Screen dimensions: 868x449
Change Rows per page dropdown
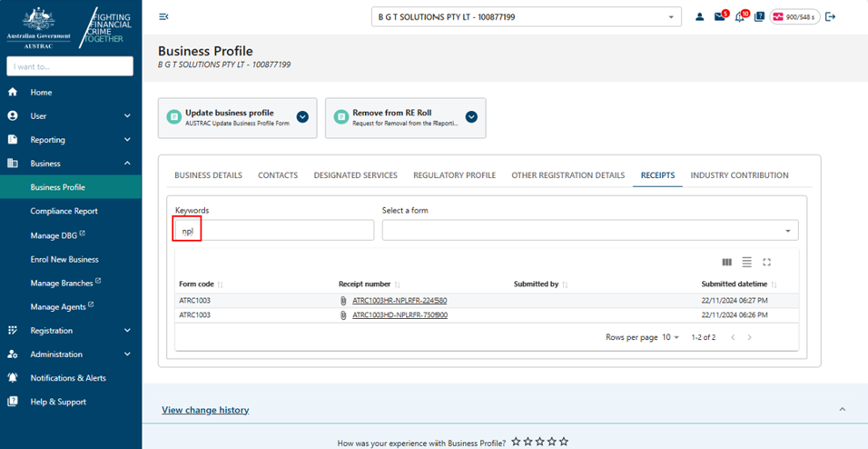[x=670, y=337]
